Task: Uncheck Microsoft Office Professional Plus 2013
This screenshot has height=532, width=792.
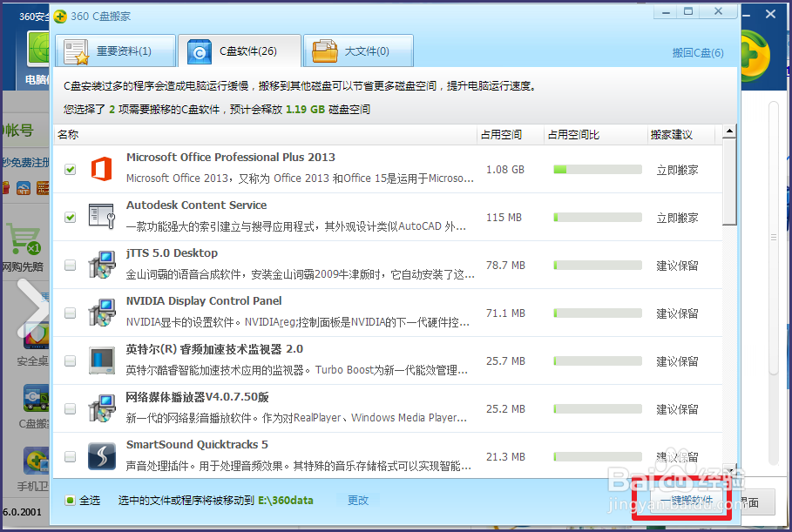Action: click(x=71, y=169)
